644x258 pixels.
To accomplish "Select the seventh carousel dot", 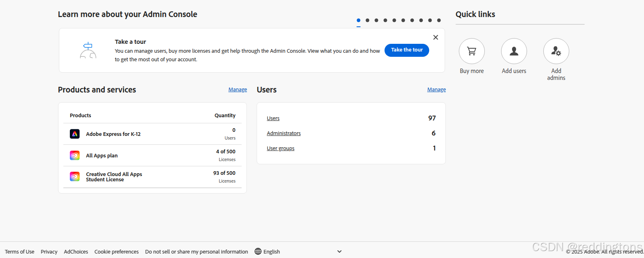I will coord(412,20).
